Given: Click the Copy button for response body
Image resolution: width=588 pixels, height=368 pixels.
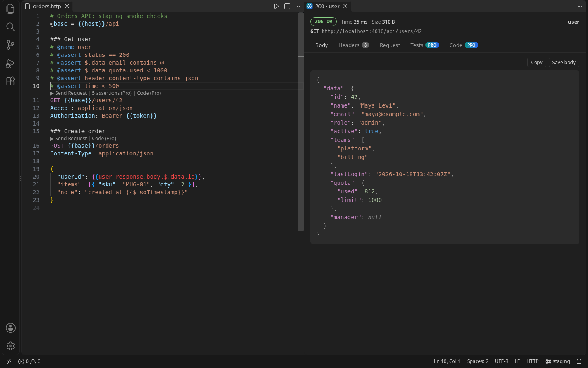Looking at the screenshot, I should click(537, 62).
